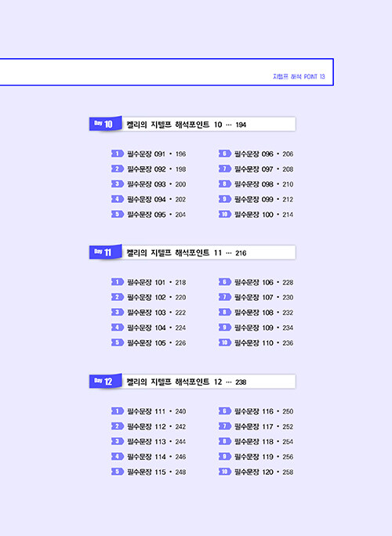Select number 6 marker beside 필수문장 096
392x536 pixels.
click(225, 154)
